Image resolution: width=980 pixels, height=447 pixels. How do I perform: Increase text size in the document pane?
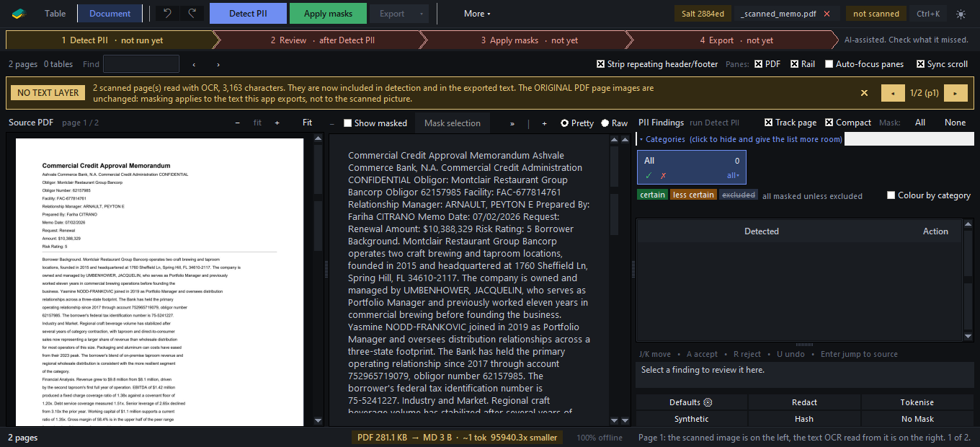pos(544,123)
